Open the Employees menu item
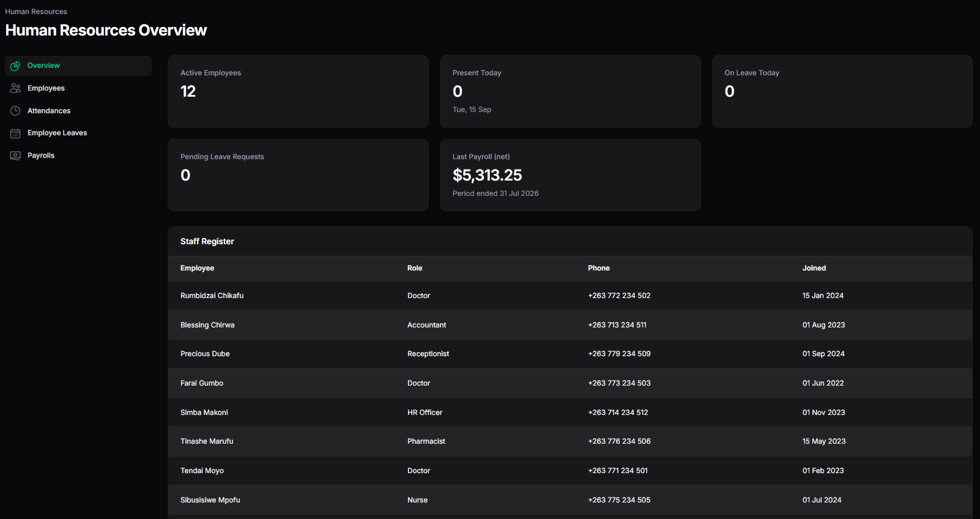Image resolution: width=980 pixels, height=519 pixels. tap(78, 88)
